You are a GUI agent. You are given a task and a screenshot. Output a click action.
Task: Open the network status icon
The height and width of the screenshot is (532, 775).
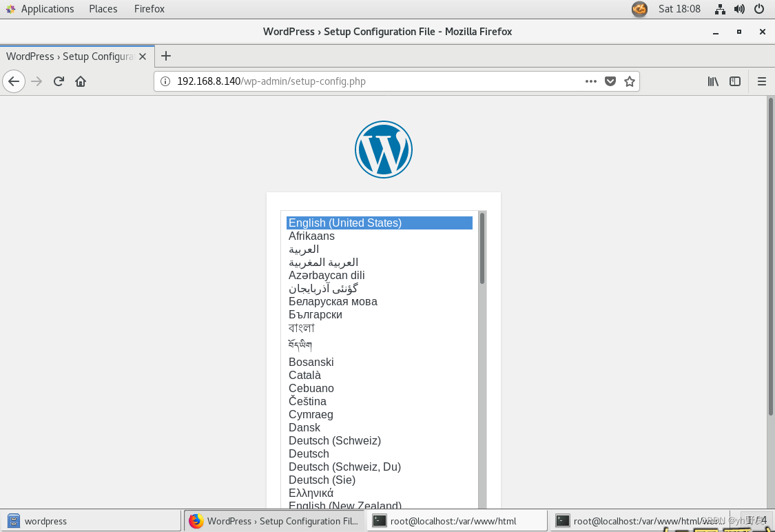click(x=720, y=9)
